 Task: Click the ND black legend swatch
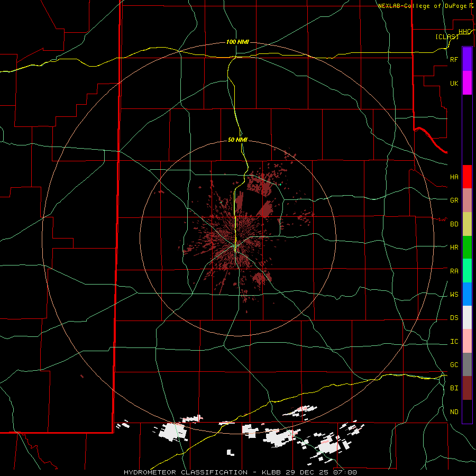point(467,411)
